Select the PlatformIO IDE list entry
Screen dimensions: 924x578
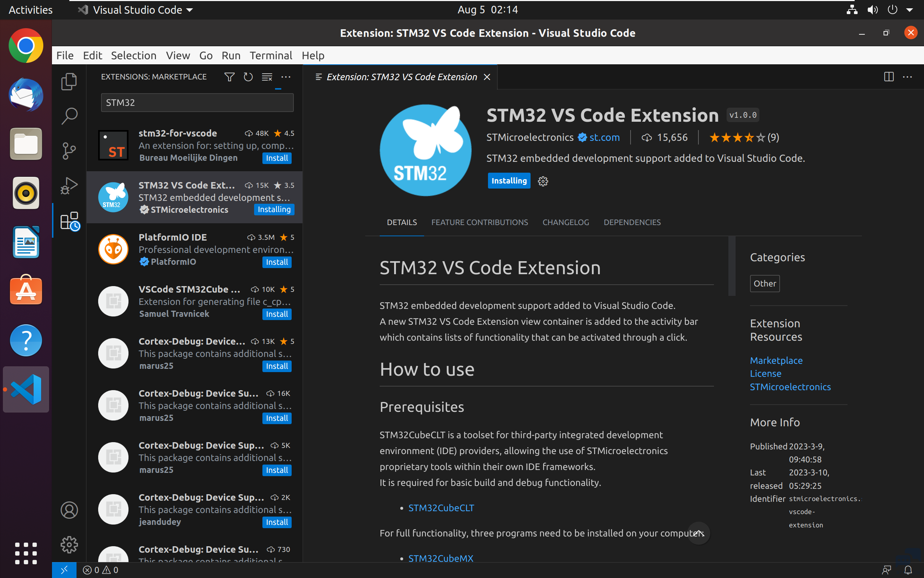coord(194,249)
